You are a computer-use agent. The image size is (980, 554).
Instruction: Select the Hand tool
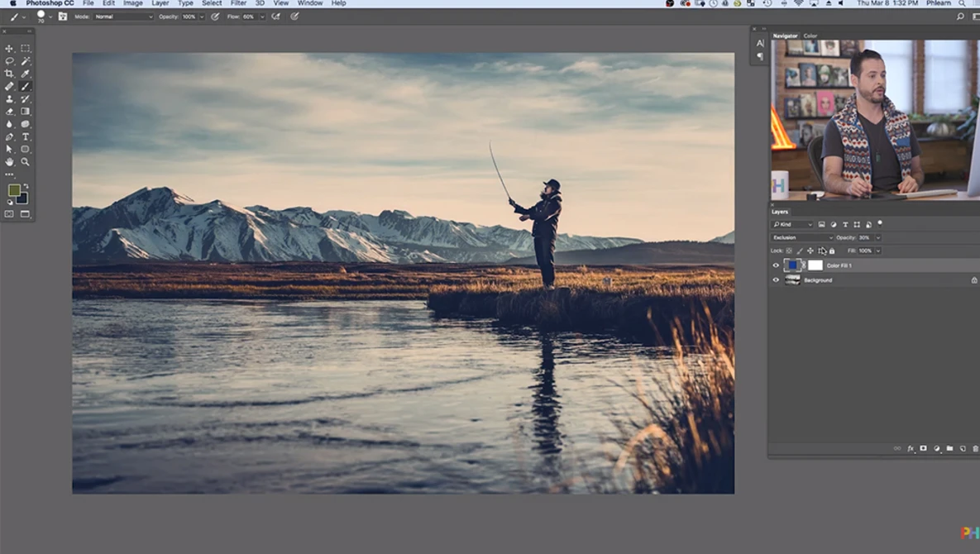[9, 162]
